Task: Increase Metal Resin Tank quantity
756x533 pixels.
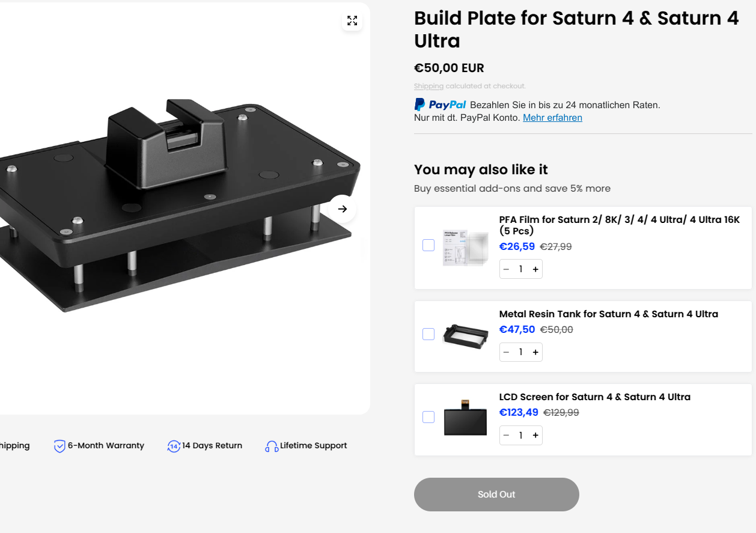Action: 535,352
